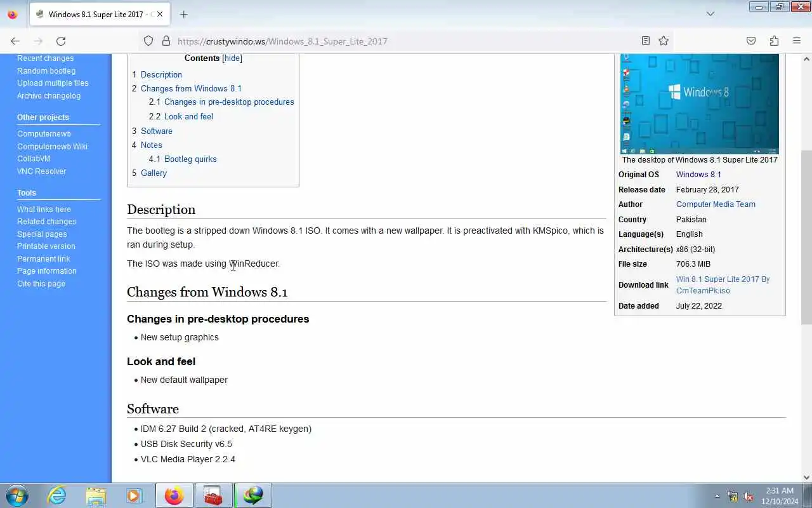Click the network tray icon
Viewport: 812px width, 508px height.
(x=733, y=496)
